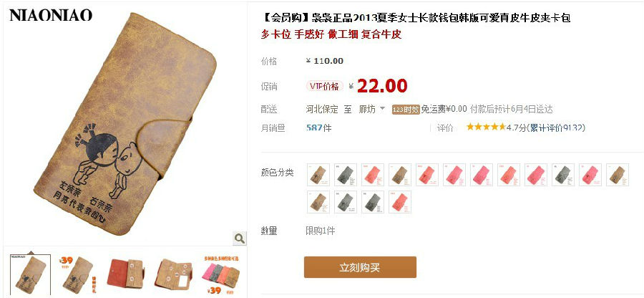644x298 pixels.
Task: Click the five-star rating icons
Action: (486, 127)
